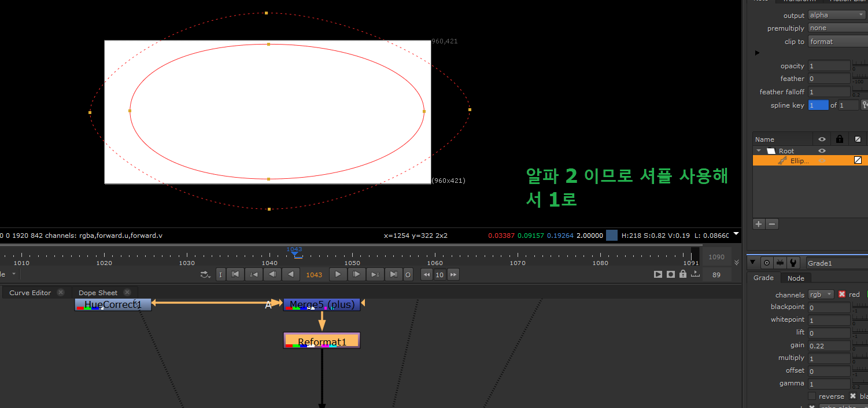Click the Grade1 node graph icon

[780, 263]
